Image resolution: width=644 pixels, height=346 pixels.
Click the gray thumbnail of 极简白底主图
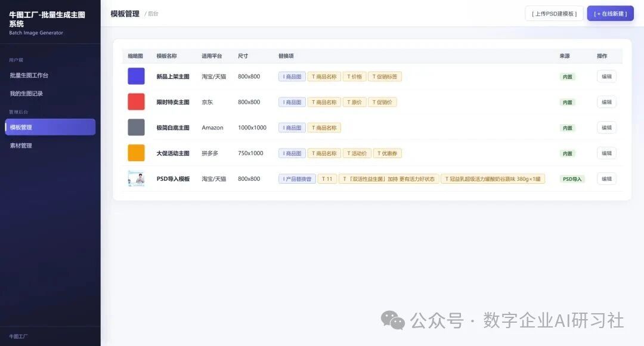tap(136, 128)
